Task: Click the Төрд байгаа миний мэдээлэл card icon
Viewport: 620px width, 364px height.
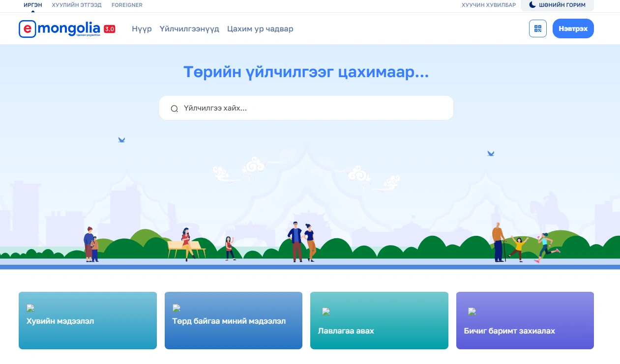Action: (x=177, y=308)
